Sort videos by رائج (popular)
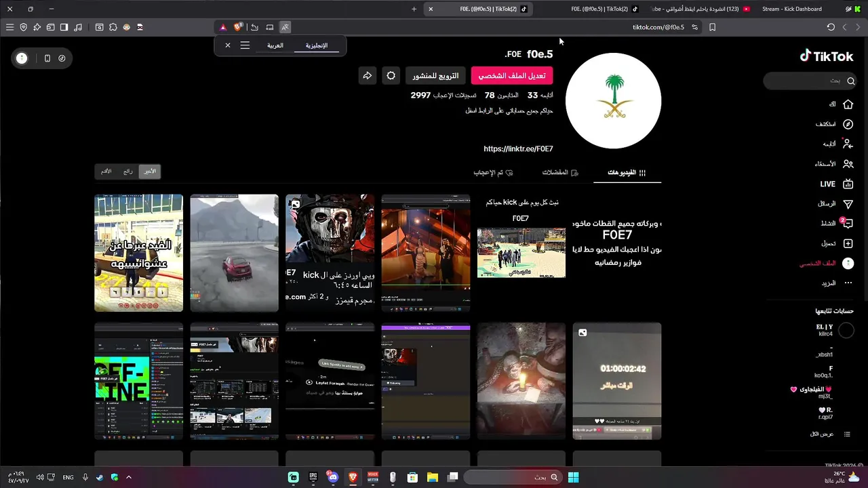This screenshot has height=488, width=868. [x=127, y=171]
